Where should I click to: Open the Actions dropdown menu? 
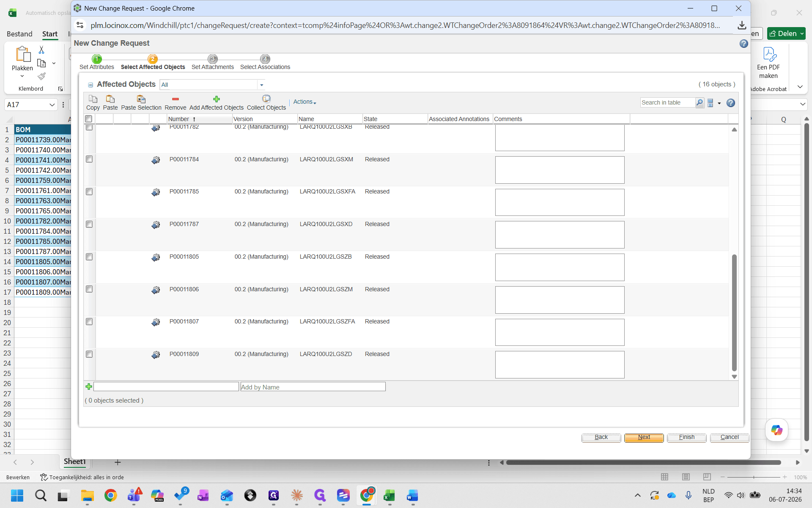304,102
